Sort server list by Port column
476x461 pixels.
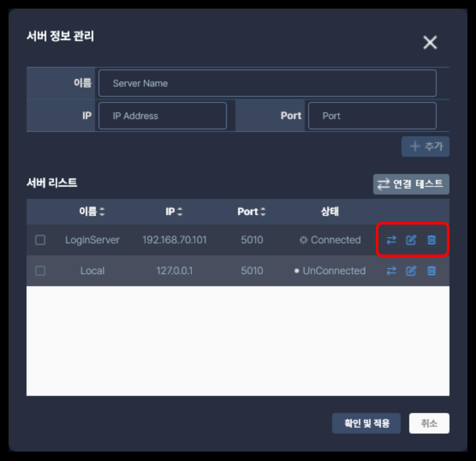(263, 212)
